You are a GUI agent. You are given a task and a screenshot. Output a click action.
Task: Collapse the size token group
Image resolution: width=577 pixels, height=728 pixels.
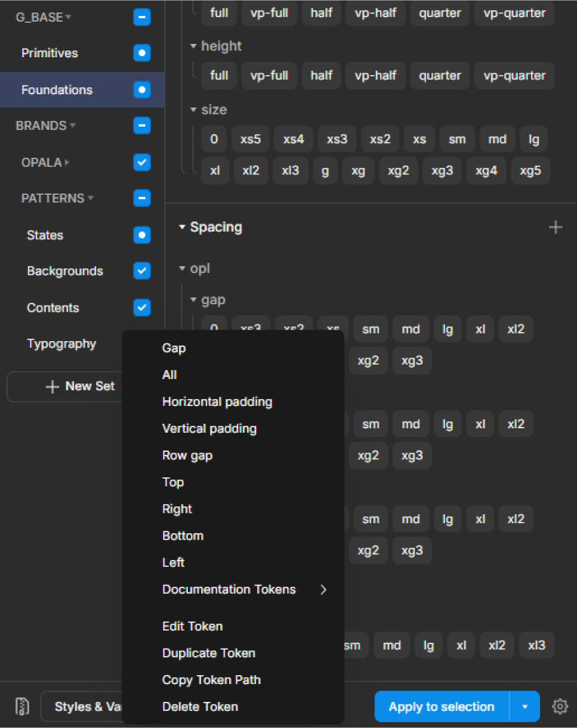tap(194, 110)
